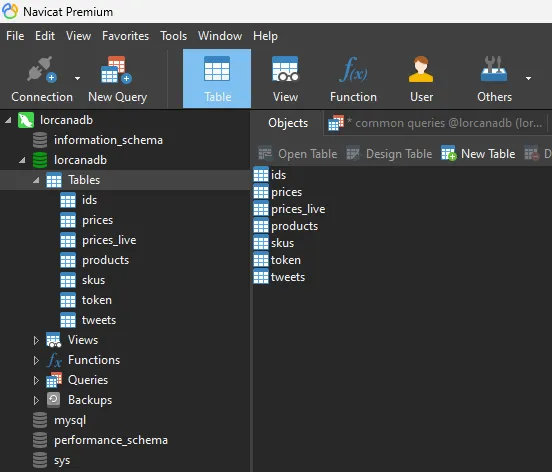Expand the Queries tree node
The image size is (552, 472).
coord(36,380)
